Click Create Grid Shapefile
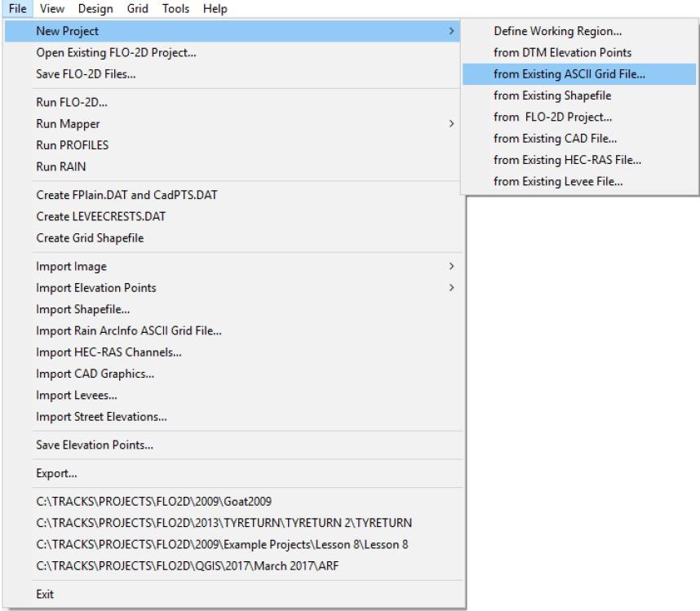This screenshot has height=611, width=700. point(90,238)
